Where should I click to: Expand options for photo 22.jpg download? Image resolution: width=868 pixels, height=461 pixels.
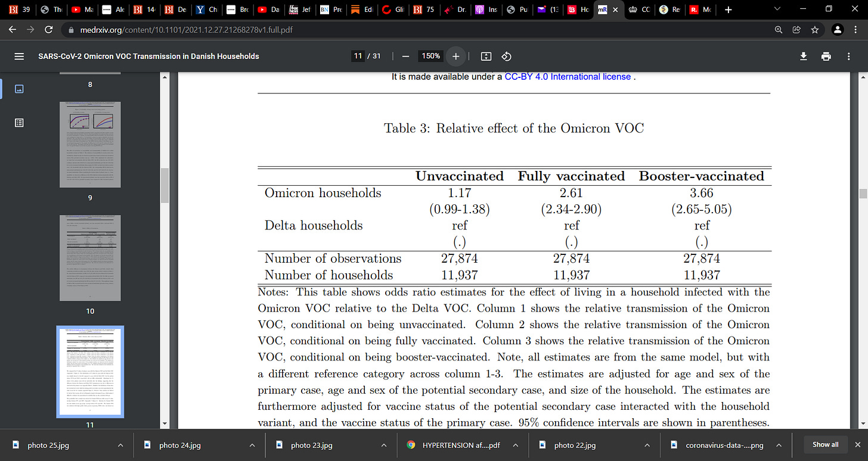tap(647, 445)
